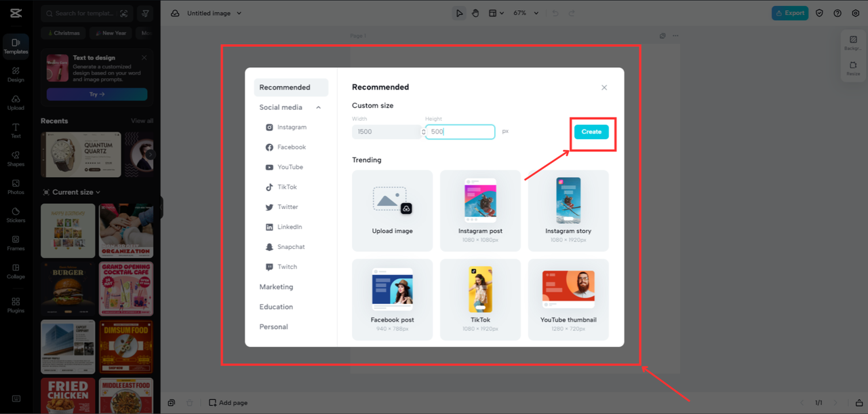868x414 pixels.
Task: Click the shield privacy icon
Action: [x=819, y=13]
